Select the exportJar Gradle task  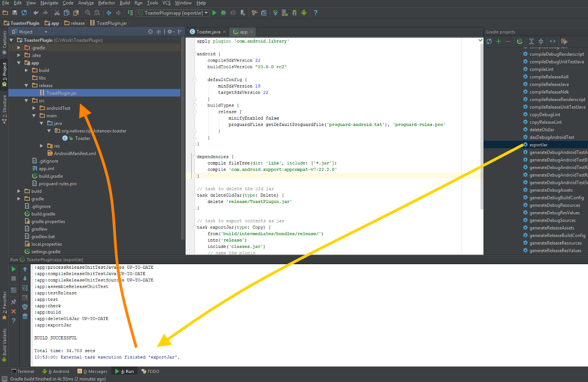pyautogui.click(x=538, y=145)
